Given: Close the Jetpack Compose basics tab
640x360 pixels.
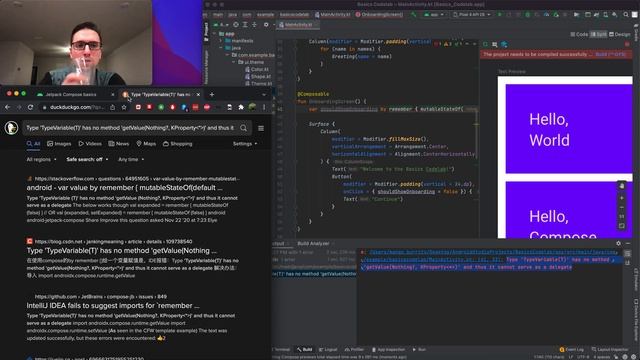Looking at the screenshot, I should pos(113,95).
